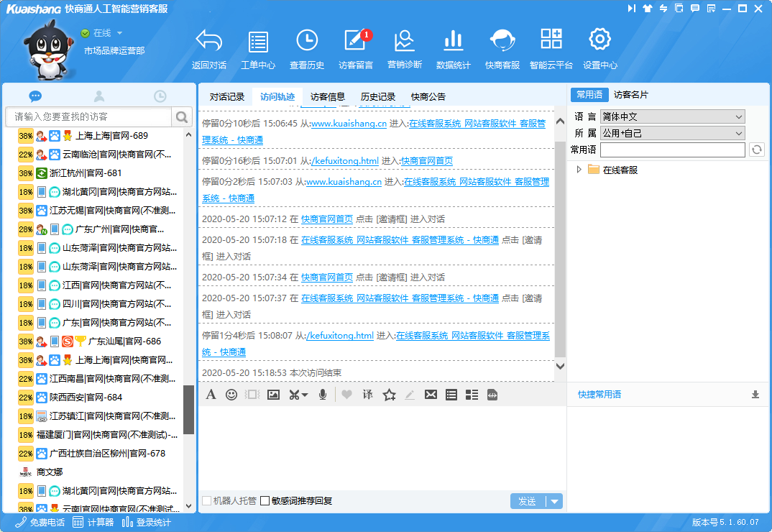Open the 所属 公用+自己 dropdown

(672, 133)
